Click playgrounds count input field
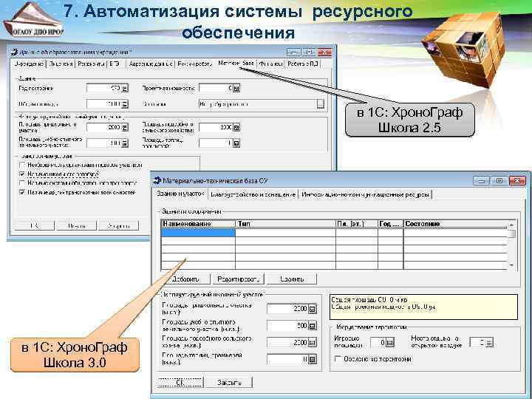 pyautogui.click(x=378, y=342)
